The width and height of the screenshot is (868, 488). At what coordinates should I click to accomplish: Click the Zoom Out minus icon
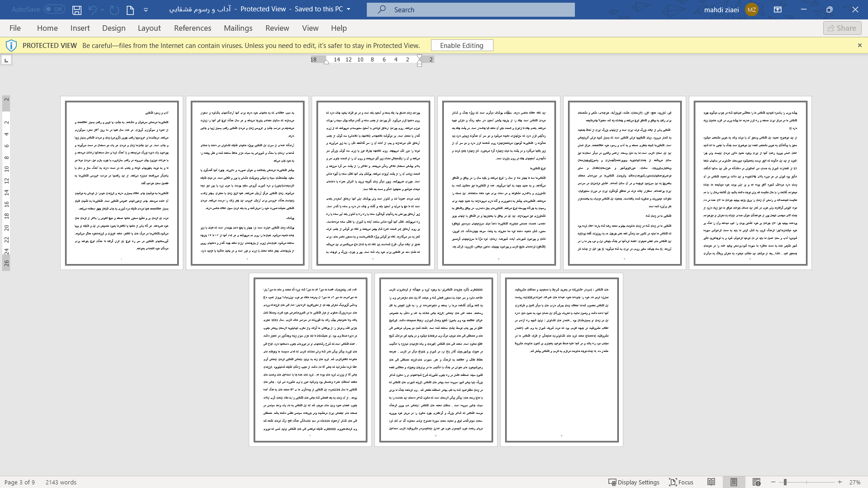(x=773, y=482)
